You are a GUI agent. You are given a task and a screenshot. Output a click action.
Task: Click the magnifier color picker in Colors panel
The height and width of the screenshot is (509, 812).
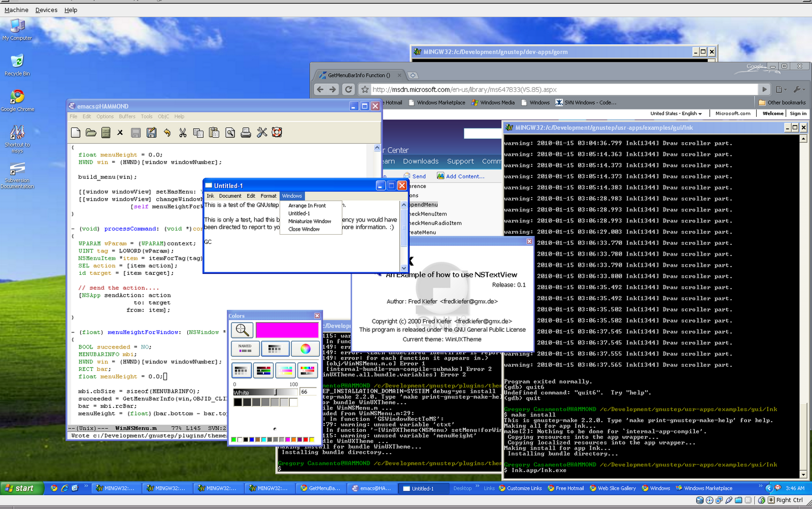click(x=242, y=330)
